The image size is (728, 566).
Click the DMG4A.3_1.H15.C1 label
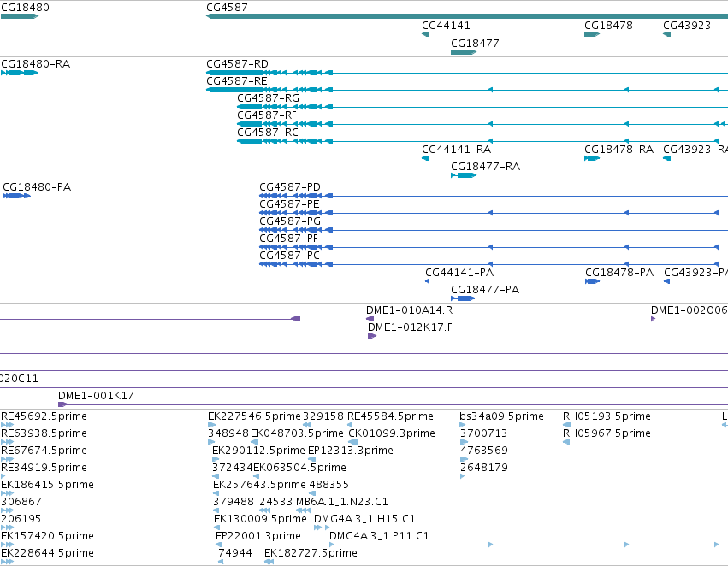tap(365, 519)
